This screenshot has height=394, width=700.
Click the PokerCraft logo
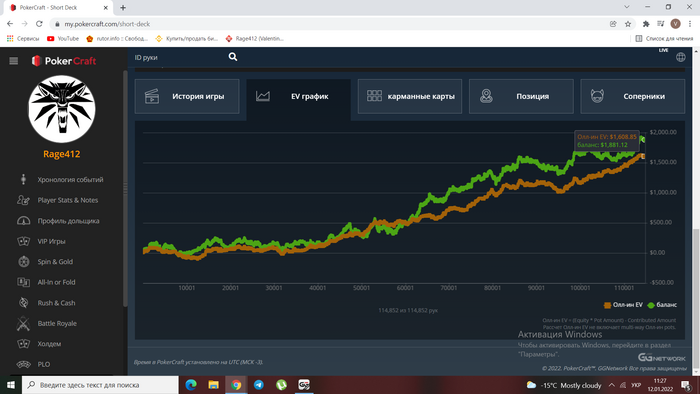[64, 61]
